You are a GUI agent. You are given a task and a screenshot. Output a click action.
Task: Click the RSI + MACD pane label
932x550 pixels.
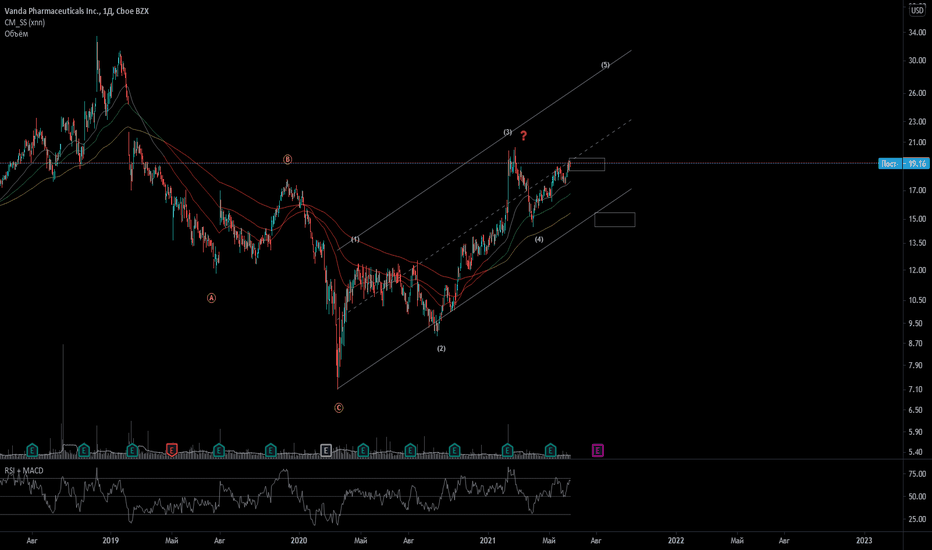[x=24, y=470]
